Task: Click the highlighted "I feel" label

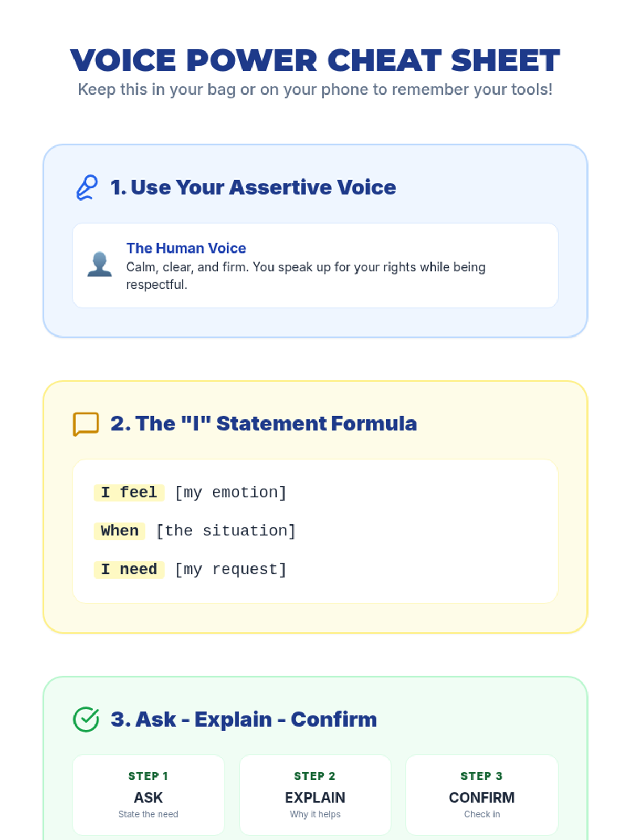Action: click(129, 492)
